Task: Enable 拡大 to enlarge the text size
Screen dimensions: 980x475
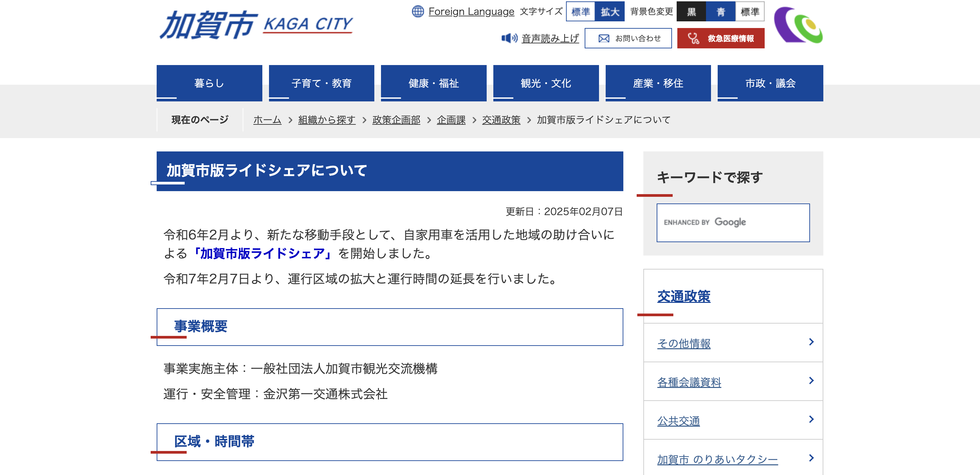Action: pyautogui.click(x=611, y=12)
